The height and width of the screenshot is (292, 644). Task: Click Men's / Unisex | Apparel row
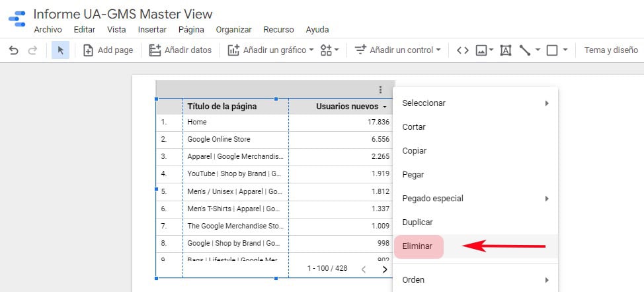tap(274, 191)
